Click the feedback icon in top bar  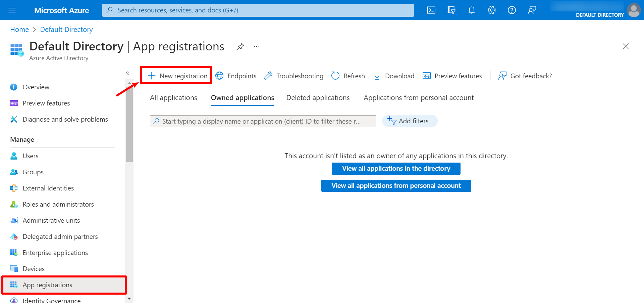pyautogui.click(x=532, y=10)
